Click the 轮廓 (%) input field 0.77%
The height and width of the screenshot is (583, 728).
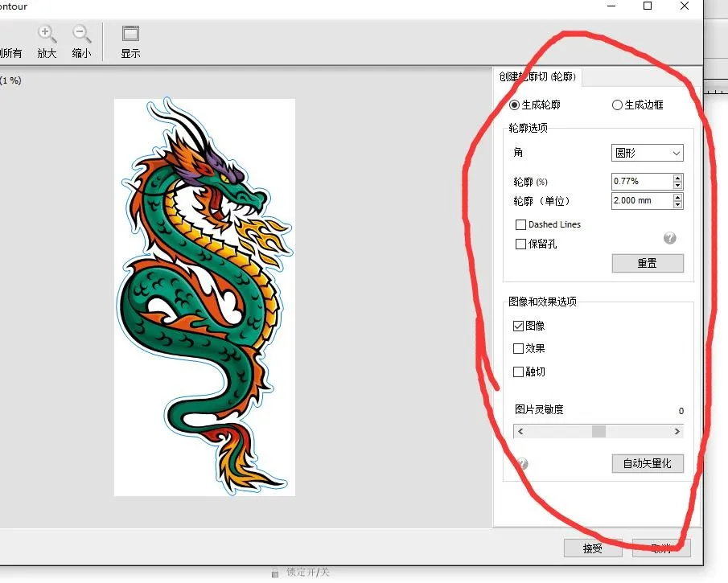pos(642,182)
